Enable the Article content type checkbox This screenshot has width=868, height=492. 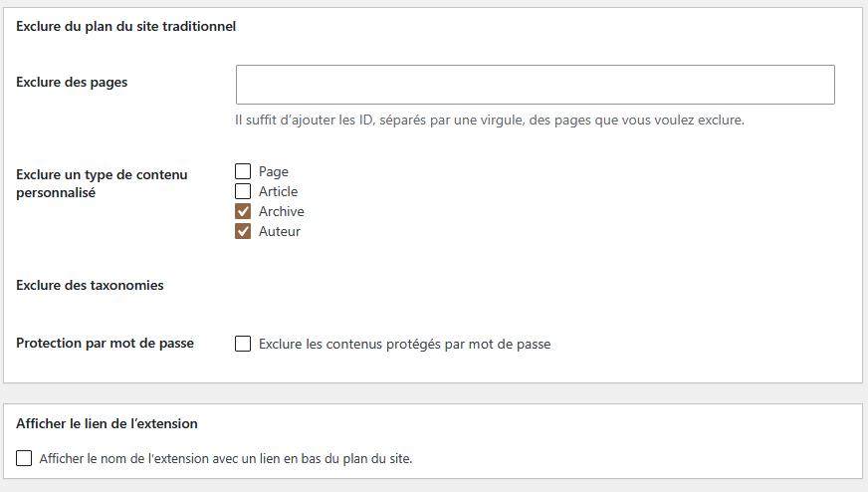(243, 191)
